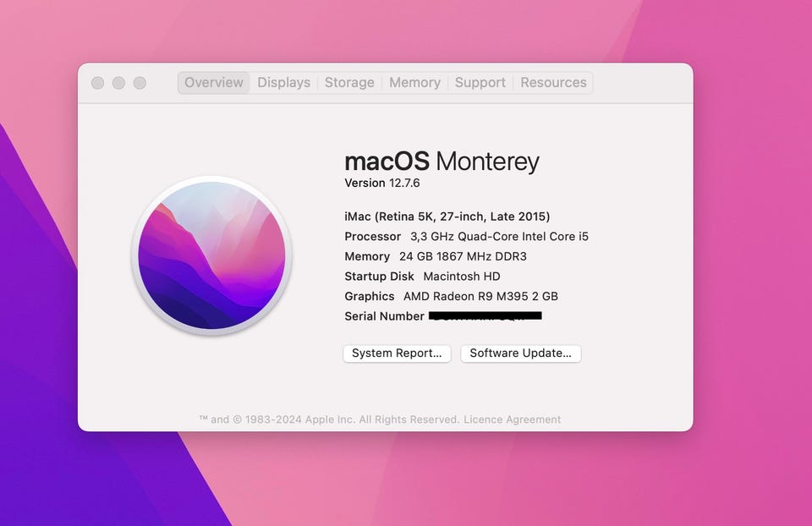The image size is (812, 526).
Task: Select the iMac (Retina 5K, 27-inch, Late 2015) text
Action: point(447,216)
